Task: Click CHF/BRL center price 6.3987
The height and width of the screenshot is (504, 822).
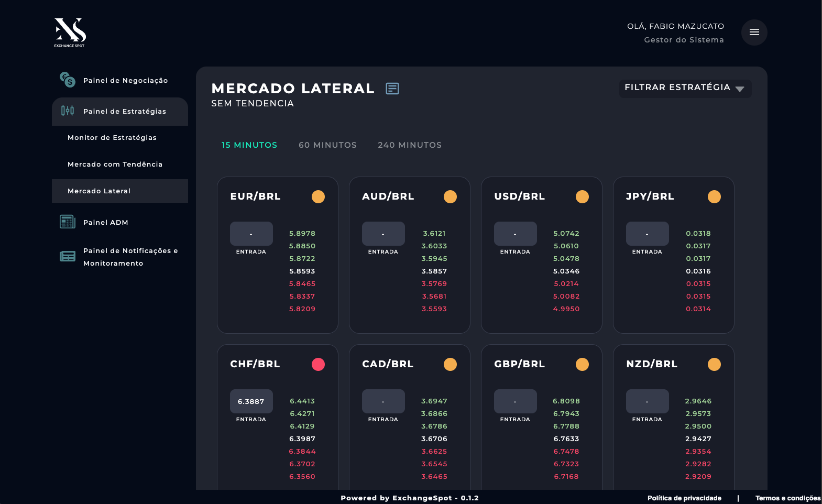Action: [302, 439]
